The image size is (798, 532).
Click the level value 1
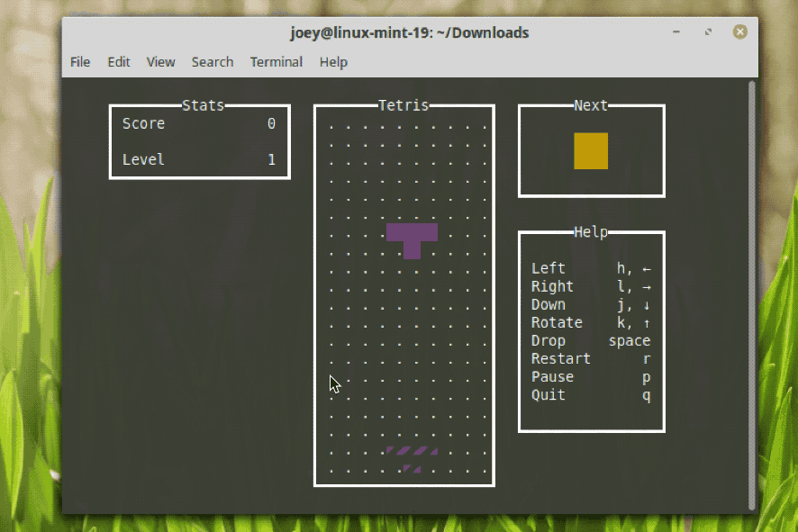click(x=271, y=159)
